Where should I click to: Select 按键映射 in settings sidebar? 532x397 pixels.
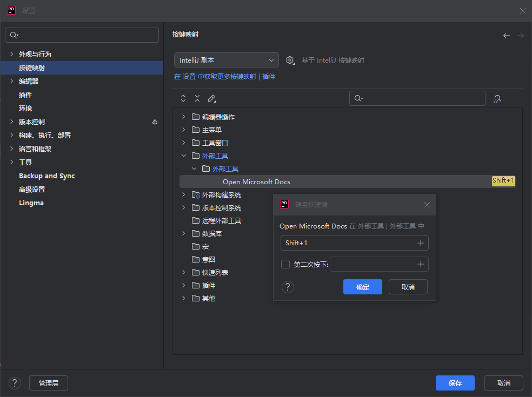click(x=82, y=68)
